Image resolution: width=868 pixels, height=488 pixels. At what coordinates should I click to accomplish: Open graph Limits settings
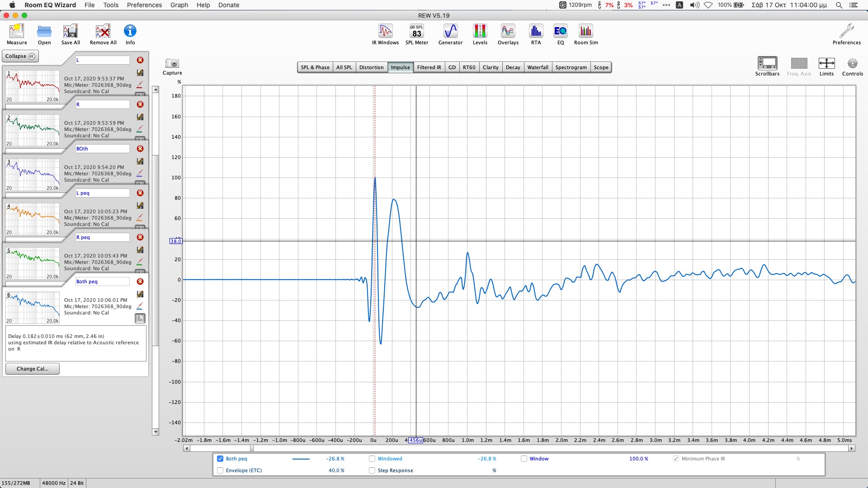click(x=826, y=66)
